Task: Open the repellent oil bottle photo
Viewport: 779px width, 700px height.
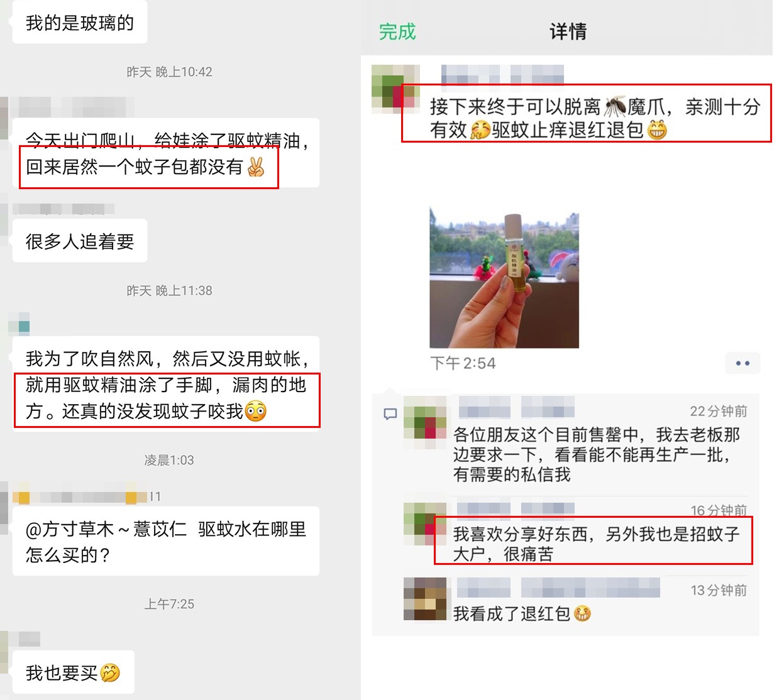Action: [x=504, y=277]
